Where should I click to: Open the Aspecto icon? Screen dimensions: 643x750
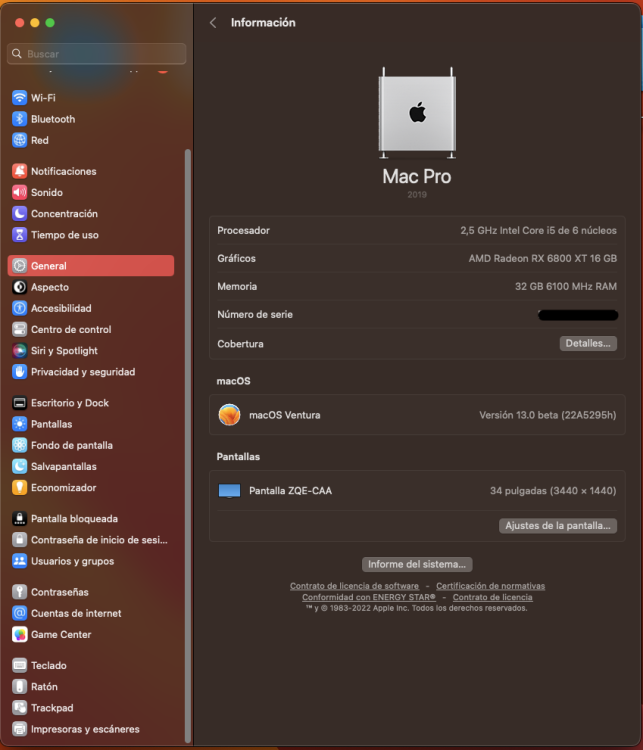(x=20, y=287)
